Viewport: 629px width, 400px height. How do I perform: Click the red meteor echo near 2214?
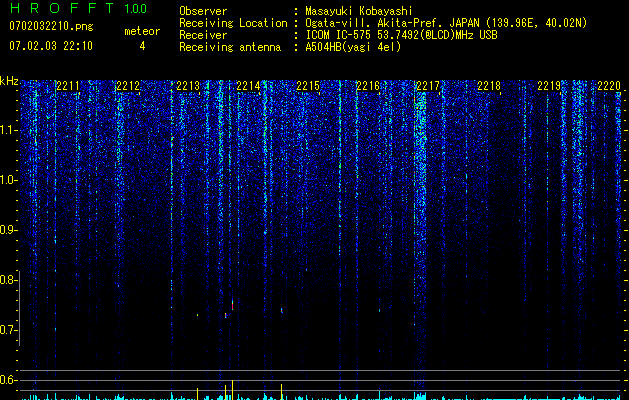(232, 305)
